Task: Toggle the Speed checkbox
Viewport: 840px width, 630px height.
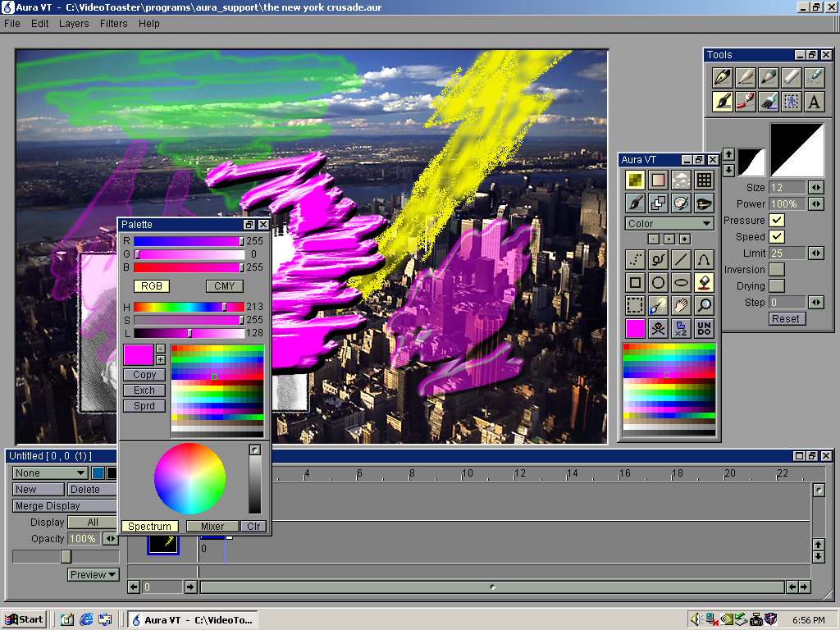Action: [777, 237]
